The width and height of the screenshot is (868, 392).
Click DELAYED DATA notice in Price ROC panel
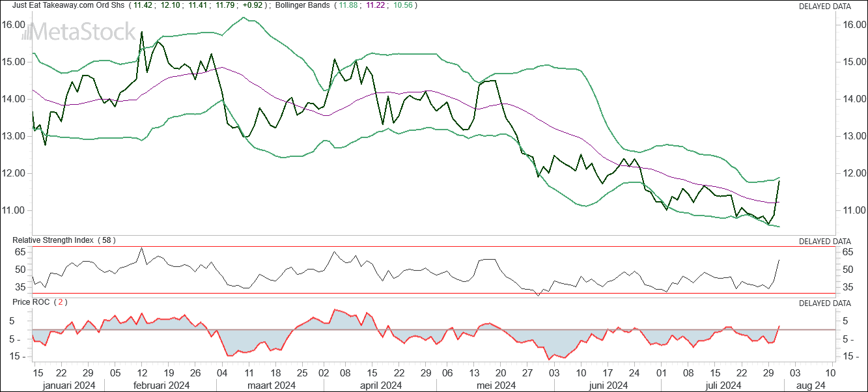coord(824,303)
